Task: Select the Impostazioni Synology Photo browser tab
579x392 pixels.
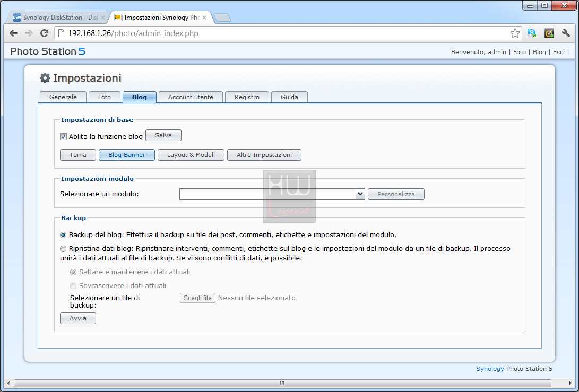Action: [161, 18]
